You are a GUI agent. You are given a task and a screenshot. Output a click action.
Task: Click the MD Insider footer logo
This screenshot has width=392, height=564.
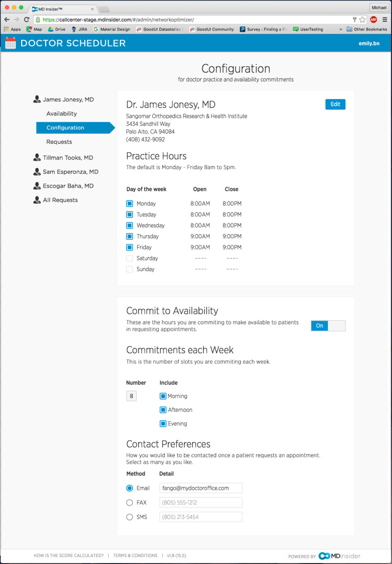(339, 556)
